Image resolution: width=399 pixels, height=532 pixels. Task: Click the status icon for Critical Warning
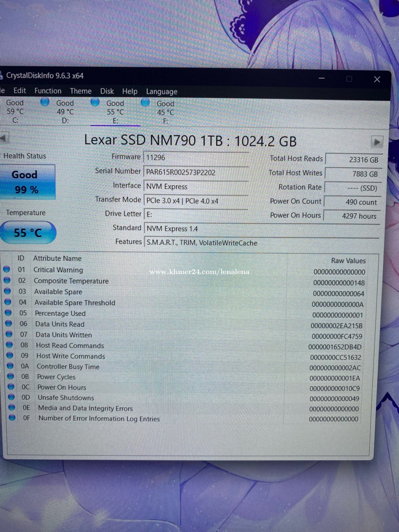point(6,269)
